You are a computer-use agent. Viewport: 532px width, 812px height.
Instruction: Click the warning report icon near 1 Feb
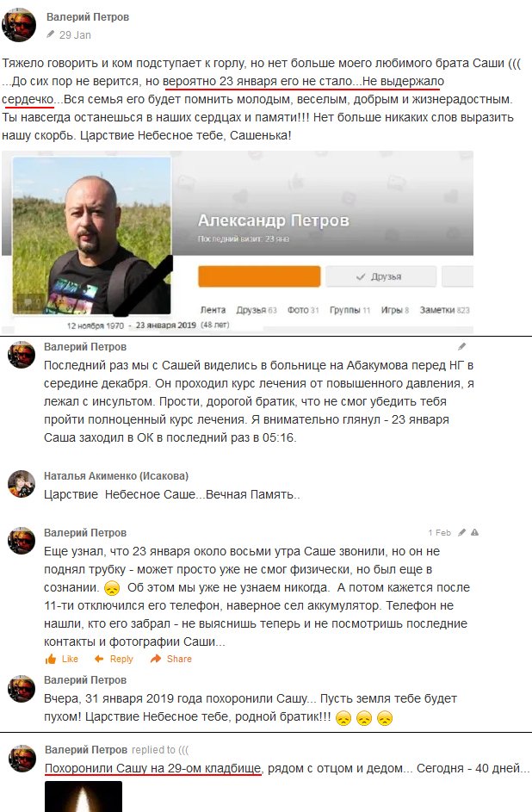(474, 532)
